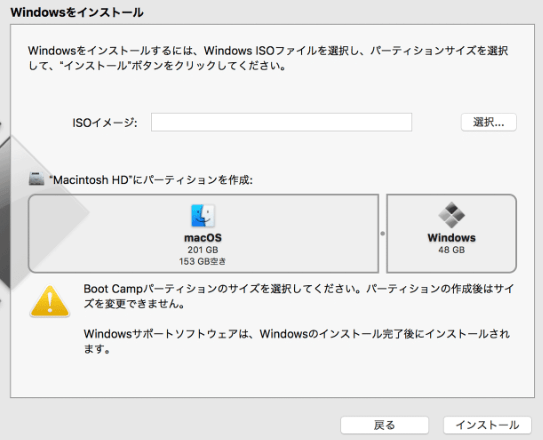Grab the partition divider handle dot

[383, 233]
